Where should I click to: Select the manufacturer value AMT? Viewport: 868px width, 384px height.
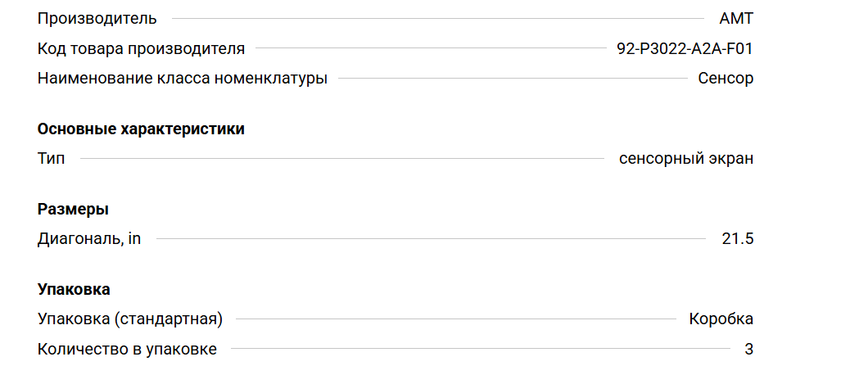(x=735, y=18)
